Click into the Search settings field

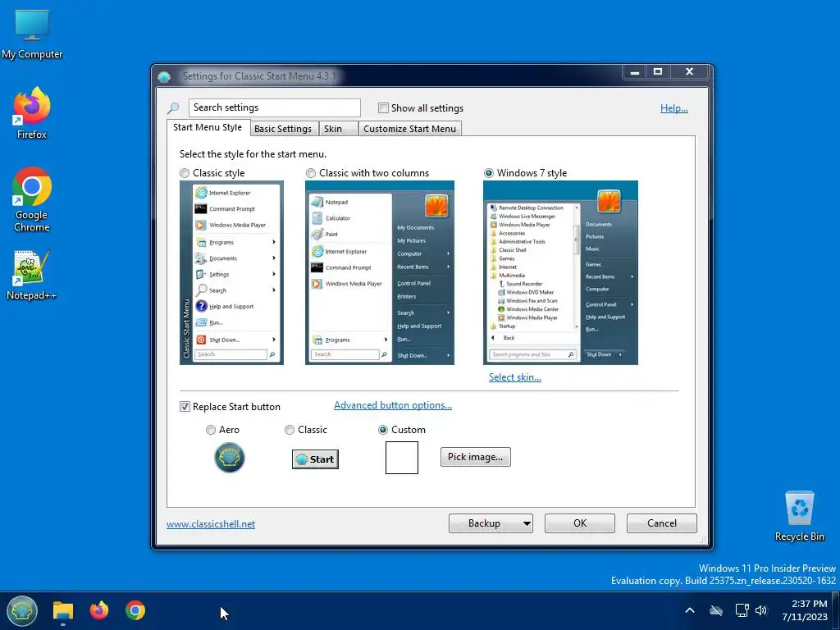click(274, 107)
